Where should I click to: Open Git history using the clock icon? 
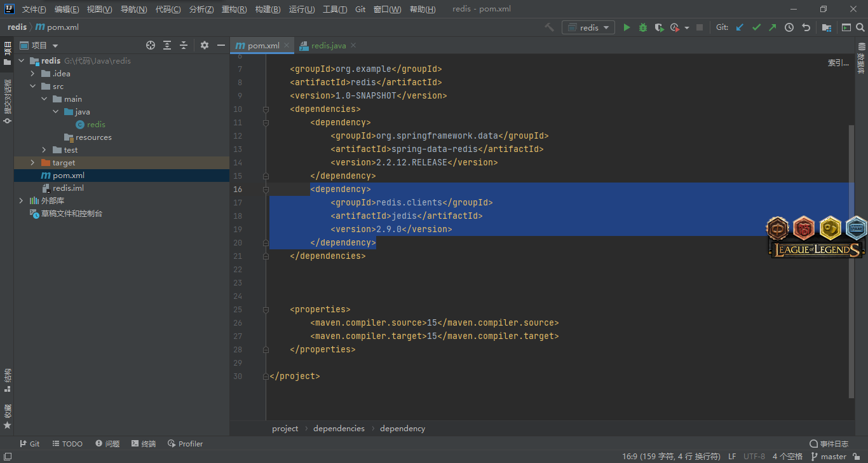pos(789,27)
